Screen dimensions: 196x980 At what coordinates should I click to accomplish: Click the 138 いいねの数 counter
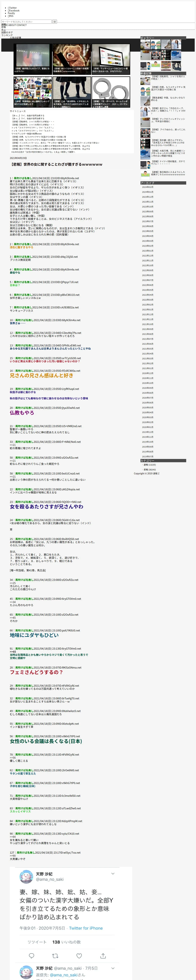click(67, 942)
